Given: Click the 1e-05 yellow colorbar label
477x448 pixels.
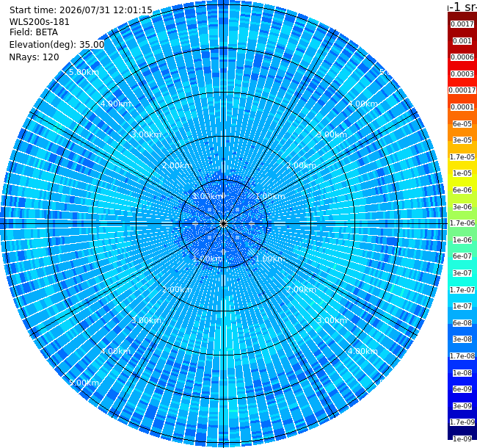Looking at the screenshot, I should (x=462, y=173).
